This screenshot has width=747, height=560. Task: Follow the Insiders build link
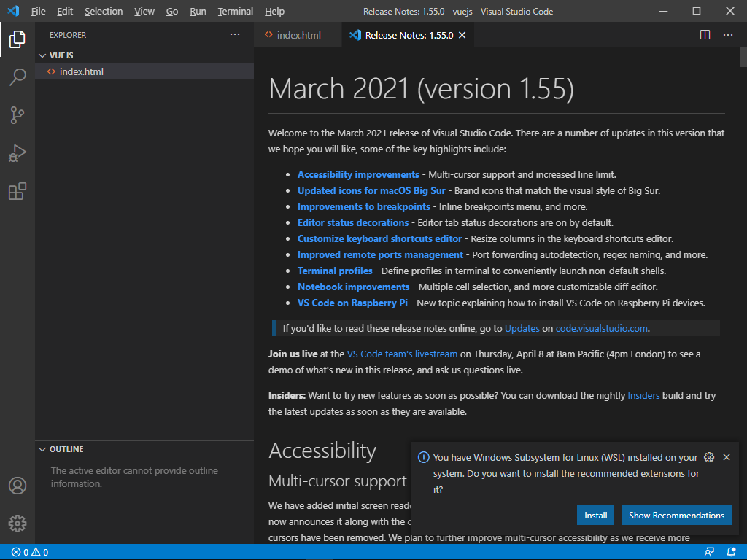coord(643,396)
